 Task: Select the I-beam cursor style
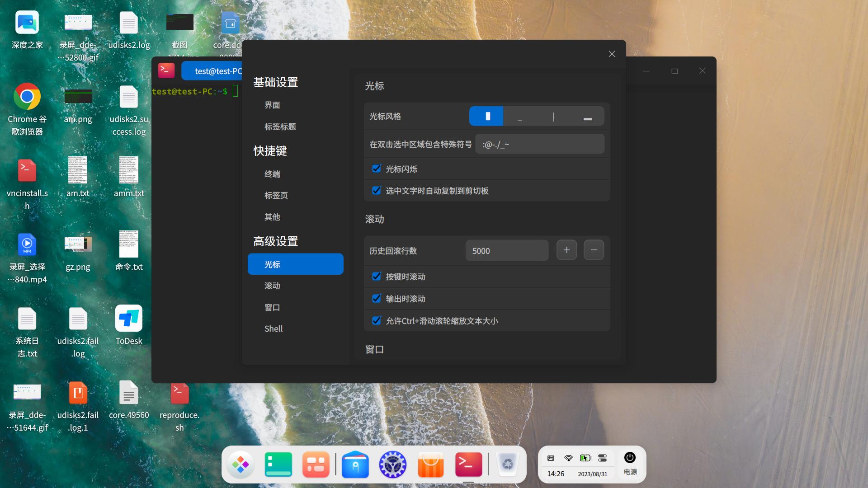point(553,116)
